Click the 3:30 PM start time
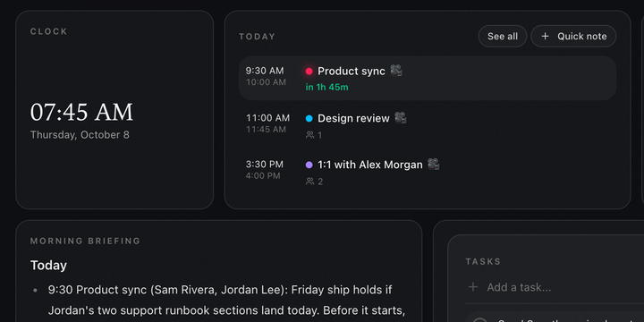The height and width of the screenshot is (322, 644). coord(265,165)
